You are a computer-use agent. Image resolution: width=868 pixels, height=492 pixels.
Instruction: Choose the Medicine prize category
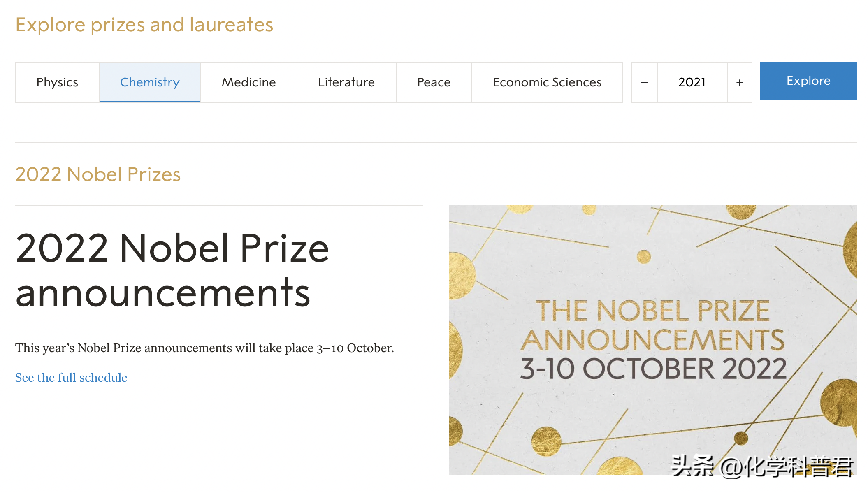click(248, 82)
